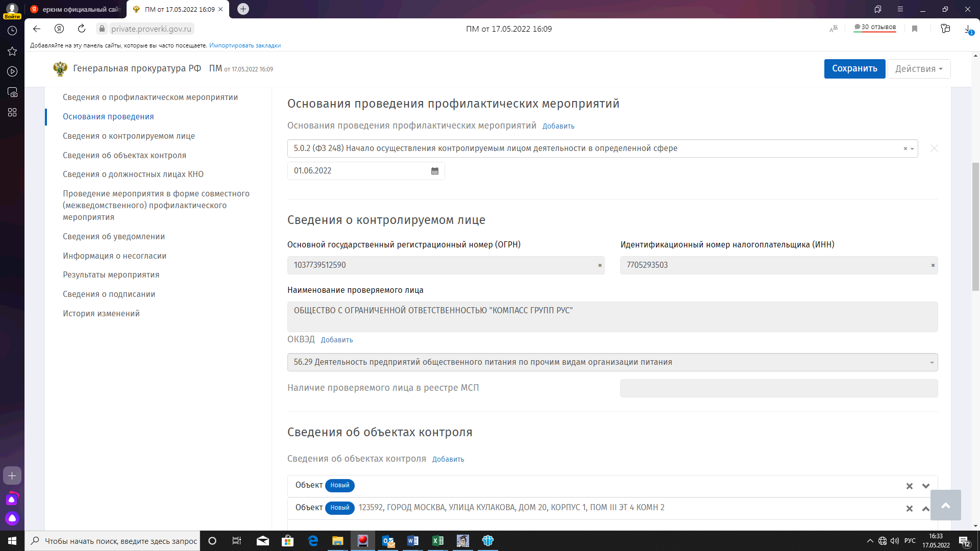980x551 pixels.
Task: Open favorites star in sidebar
Action: (x=12, y=51)
